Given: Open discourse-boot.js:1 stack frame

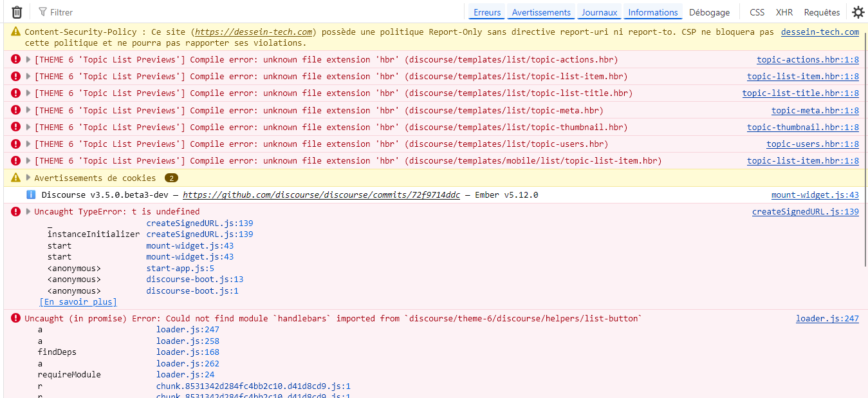Looking at the screenshot, I should (x=192, y=290).
